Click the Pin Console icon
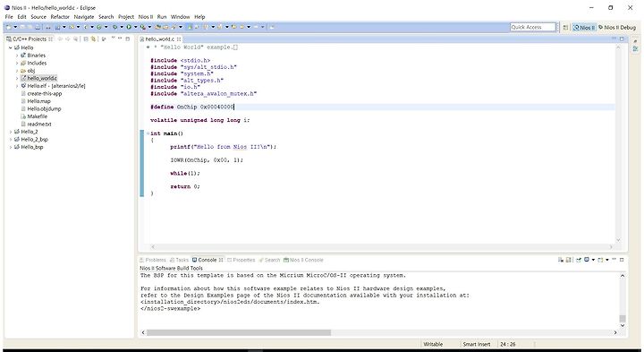 tap(579, 260)
